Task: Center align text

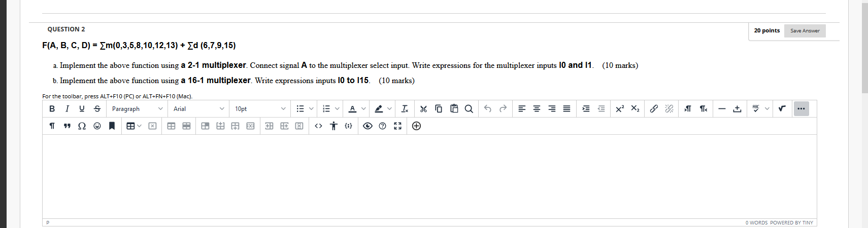Action: (537, 108)
